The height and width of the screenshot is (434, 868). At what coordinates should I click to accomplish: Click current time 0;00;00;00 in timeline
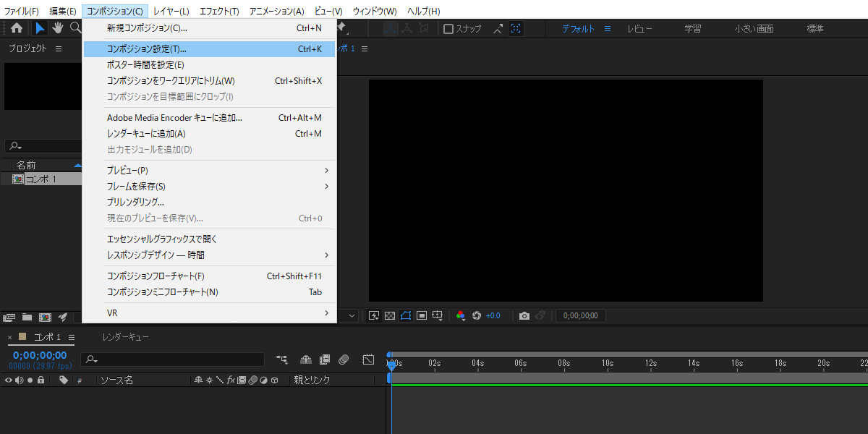tap(40, 355)
